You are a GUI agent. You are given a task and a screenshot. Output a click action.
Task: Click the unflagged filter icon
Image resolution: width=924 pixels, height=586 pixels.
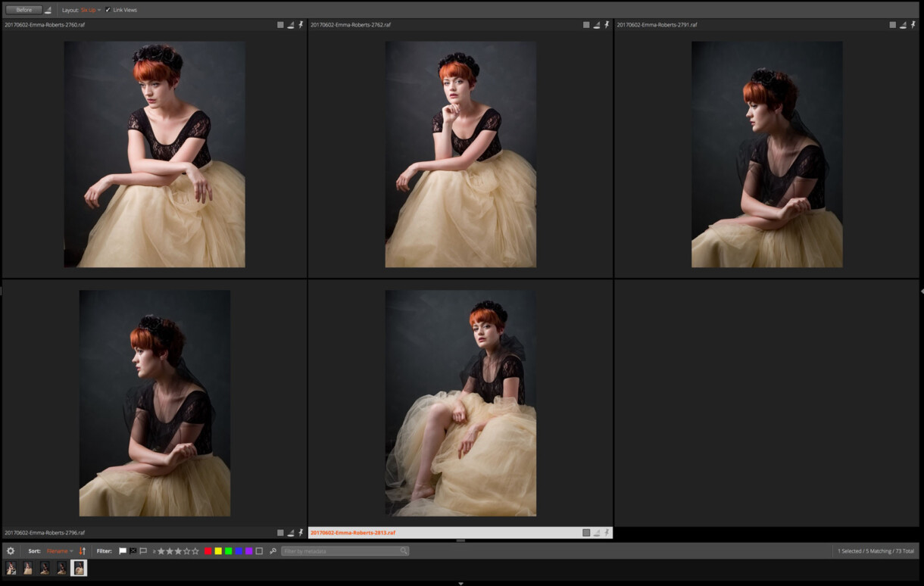(142, 550)
